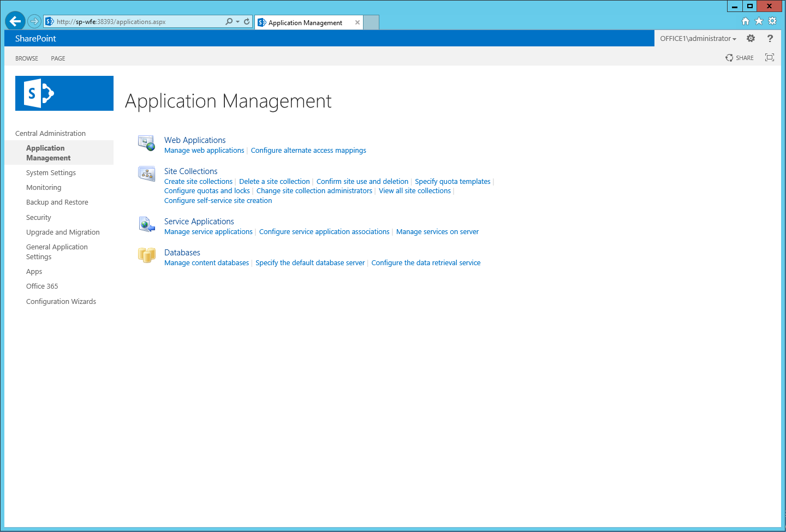
Task: Refresh the page in the address bar
Action: (x=247, y=21)
